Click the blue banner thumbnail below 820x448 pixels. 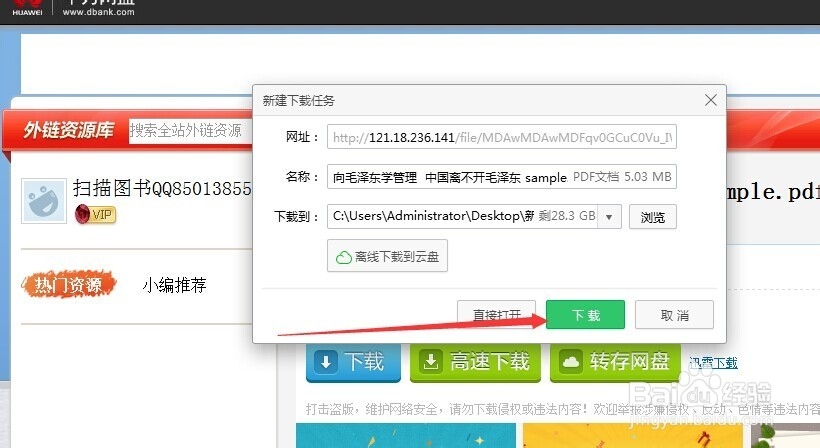(x=406, y=435)
